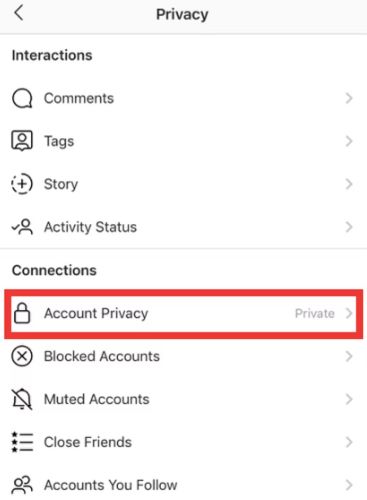Open the Close Friends list
Viewport: 367px width, 500px height.
(183, 442)
